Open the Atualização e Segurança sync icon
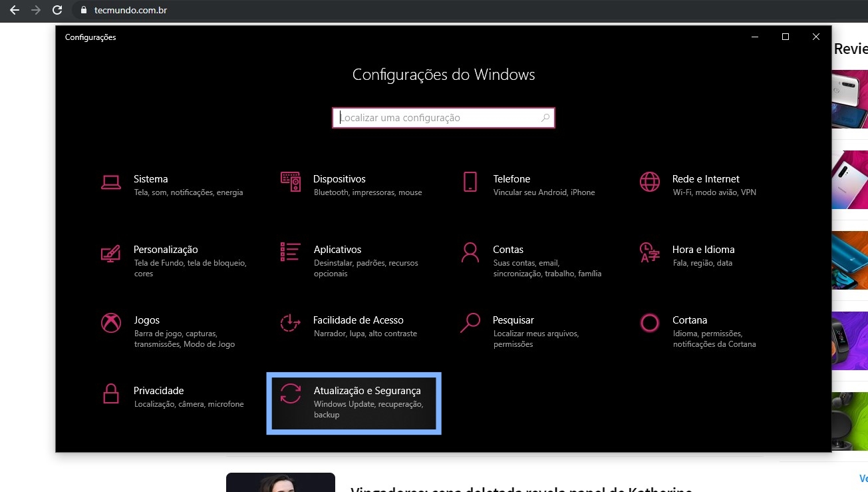The width and height of the screenshot is (868, 492). click(291, 393)
